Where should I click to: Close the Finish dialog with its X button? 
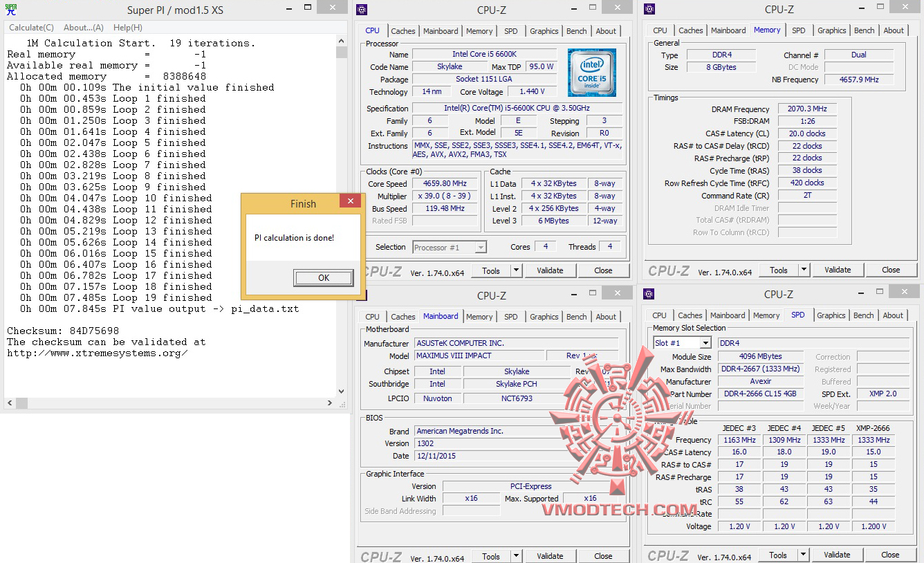[351, 201]
